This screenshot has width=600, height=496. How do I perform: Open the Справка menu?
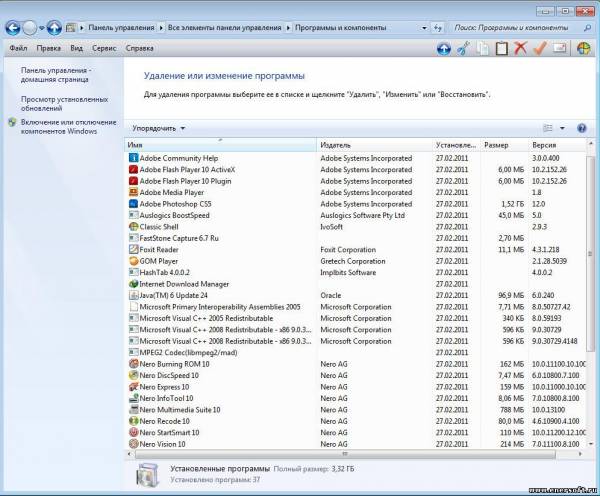click(x=140, y=48)
